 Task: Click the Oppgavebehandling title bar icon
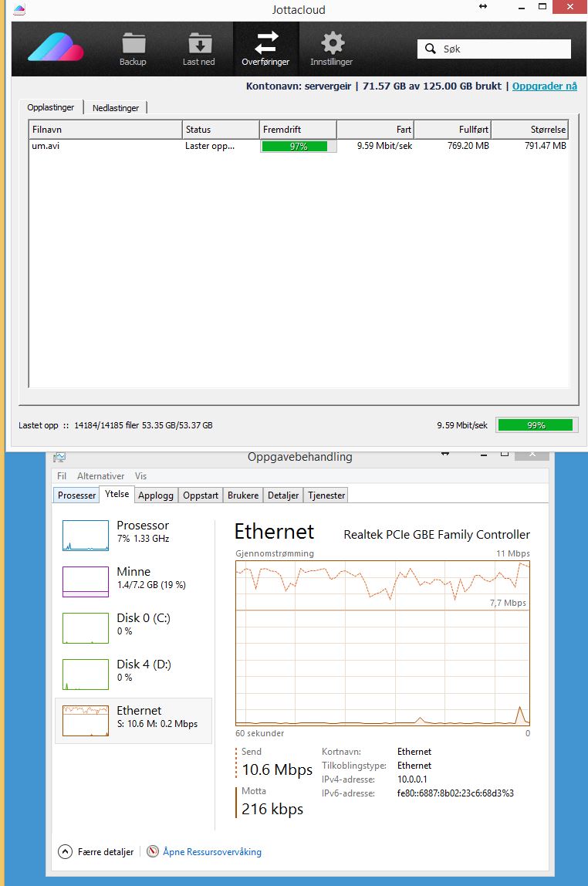[59, 457]
